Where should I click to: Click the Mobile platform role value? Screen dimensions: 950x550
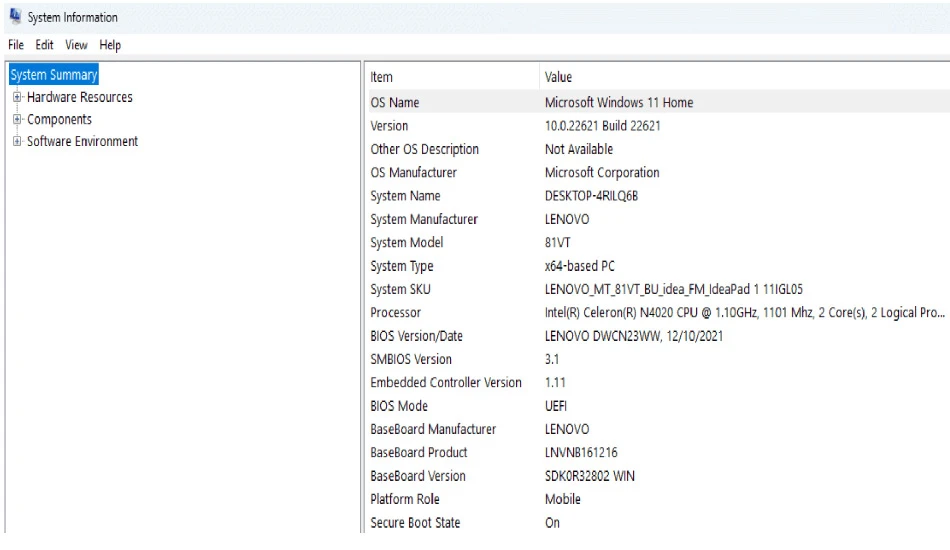562,499
